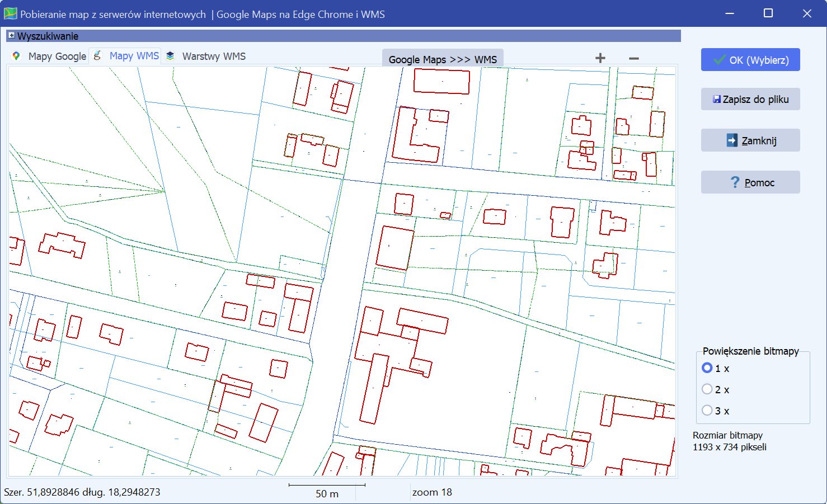
Task: Confirm with the OK (Wybierz) button
Action: tap(750, 60)
